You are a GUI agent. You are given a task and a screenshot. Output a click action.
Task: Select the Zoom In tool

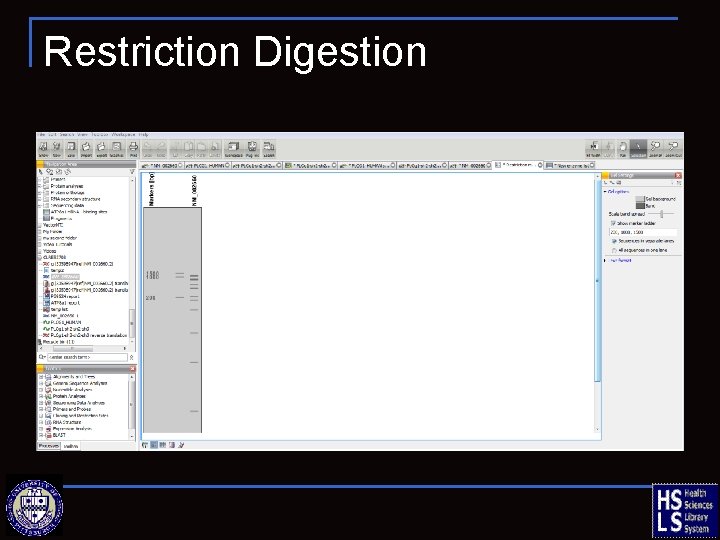(655, 149)
